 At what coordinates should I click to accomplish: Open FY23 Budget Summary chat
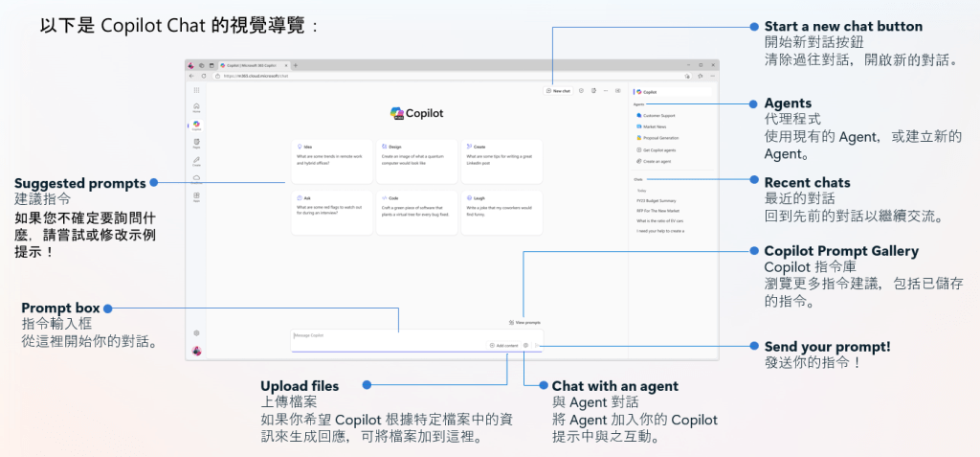[655, 201]
